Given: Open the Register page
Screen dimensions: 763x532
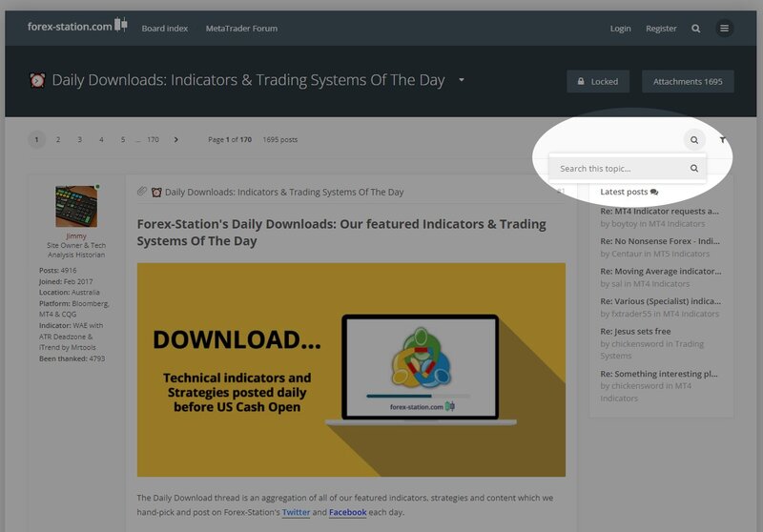Looking at the screenshot, I should 661,29.
